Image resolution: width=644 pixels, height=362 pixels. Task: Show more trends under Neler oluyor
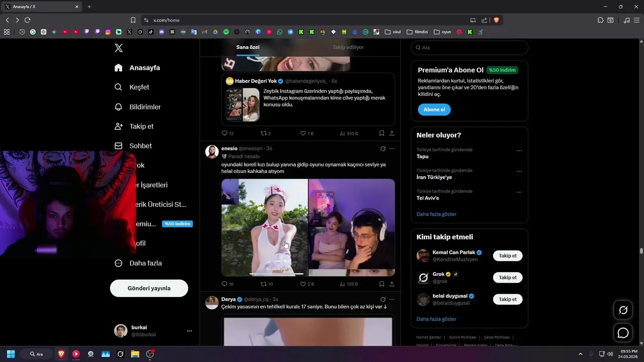pos(436,214)
